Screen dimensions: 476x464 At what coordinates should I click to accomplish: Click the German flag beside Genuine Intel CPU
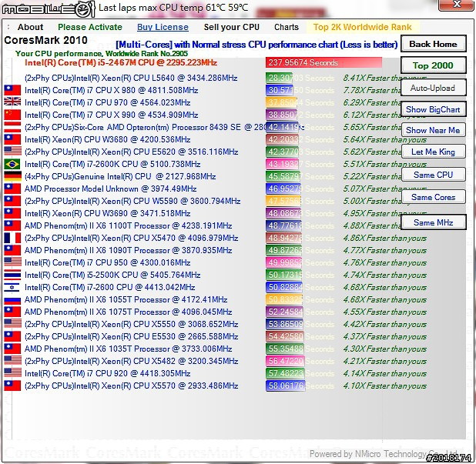(12, 176)
